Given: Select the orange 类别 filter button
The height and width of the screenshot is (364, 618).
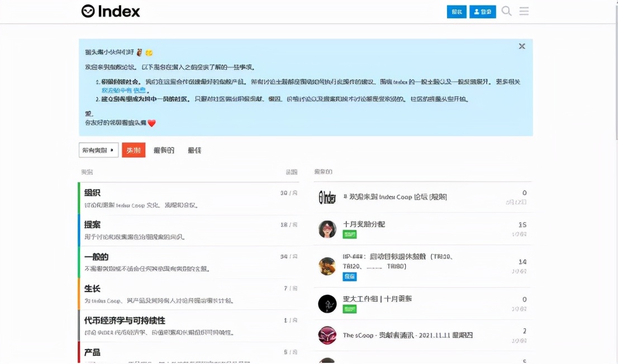Looking at the screenshot, I should [x=133, y=150].
